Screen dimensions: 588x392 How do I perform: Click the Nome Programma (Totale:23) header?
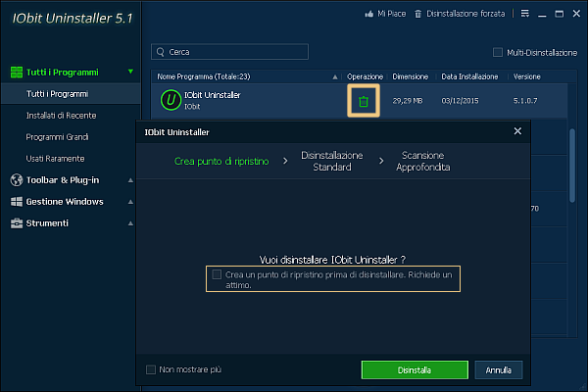pos(204,76)
